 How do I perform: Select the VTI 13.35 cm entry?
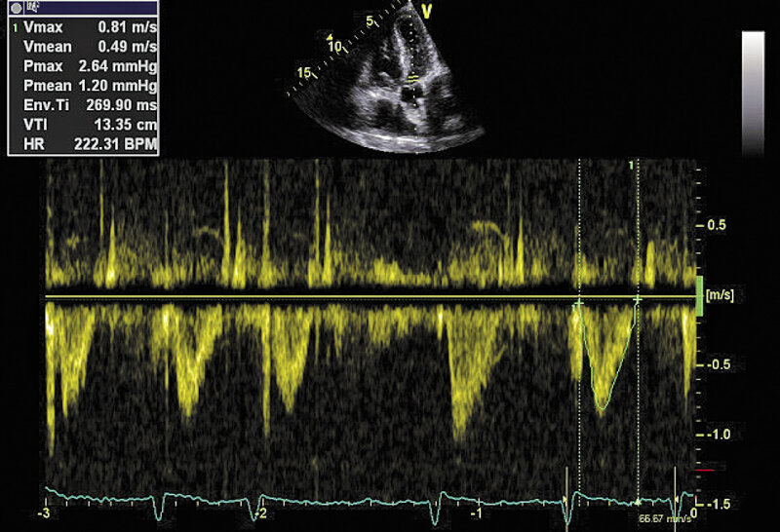(90, 125)
